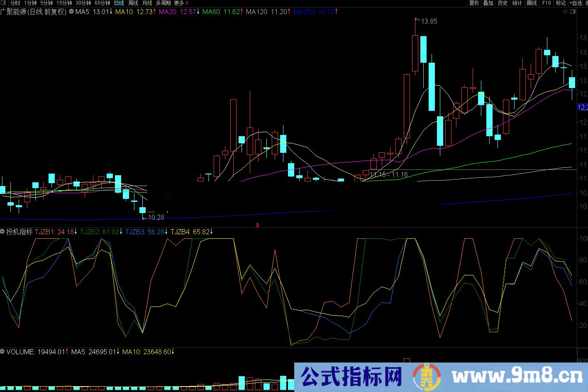The width and height of the screenshot is (588, 392).
Task: Select the 1分钟 period tab
Action: [30, 3]
